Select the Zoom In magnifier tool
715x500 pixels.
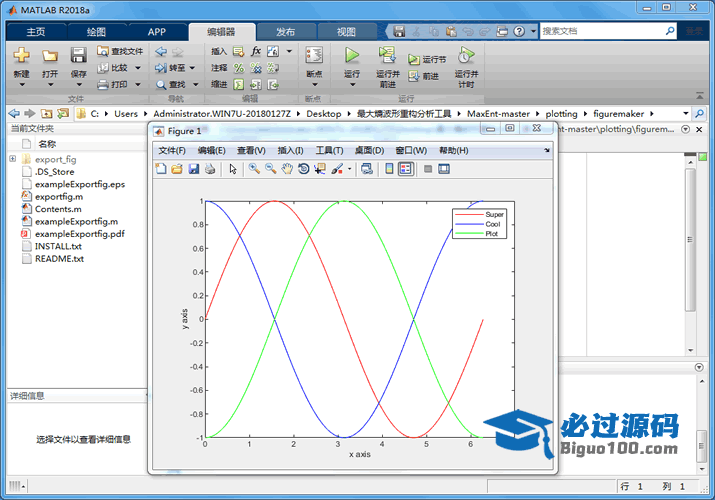(x=254, y=169)
